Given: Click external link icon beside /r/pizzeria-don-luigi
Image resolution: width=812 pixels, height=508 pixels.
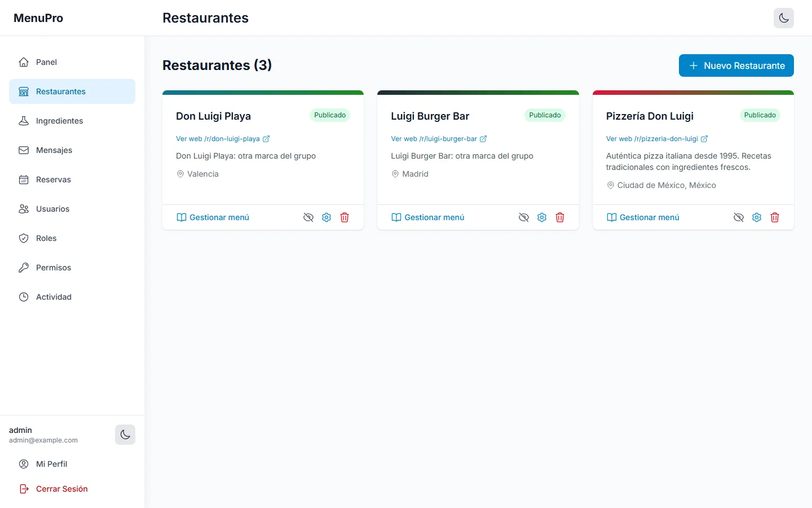Looking at the screenshot, I should pyautogui.click(x=704, y=139).
